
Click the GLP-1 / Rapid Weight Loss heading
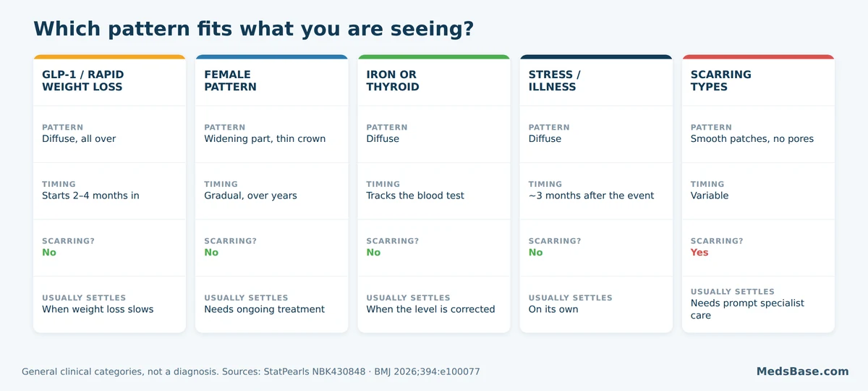pyautogui.click(x=82, y=80)
